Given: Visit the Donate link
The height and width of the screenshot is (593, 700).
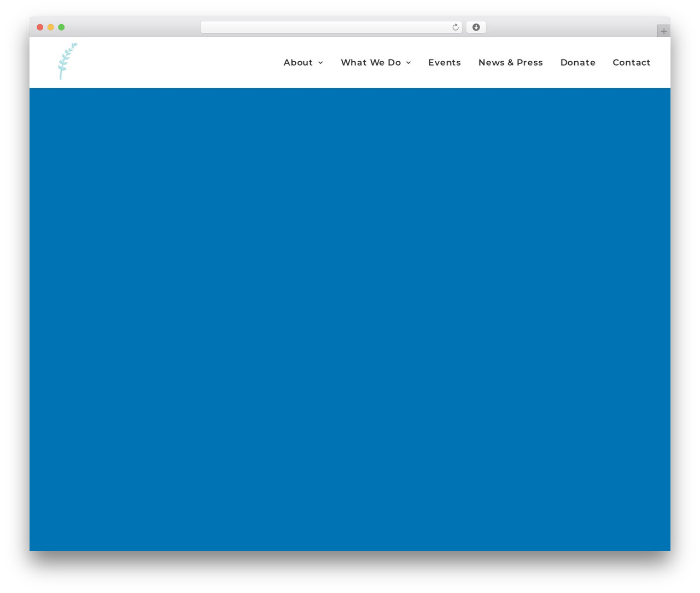Looking at the screenshot, I should (x=577, y=62).
